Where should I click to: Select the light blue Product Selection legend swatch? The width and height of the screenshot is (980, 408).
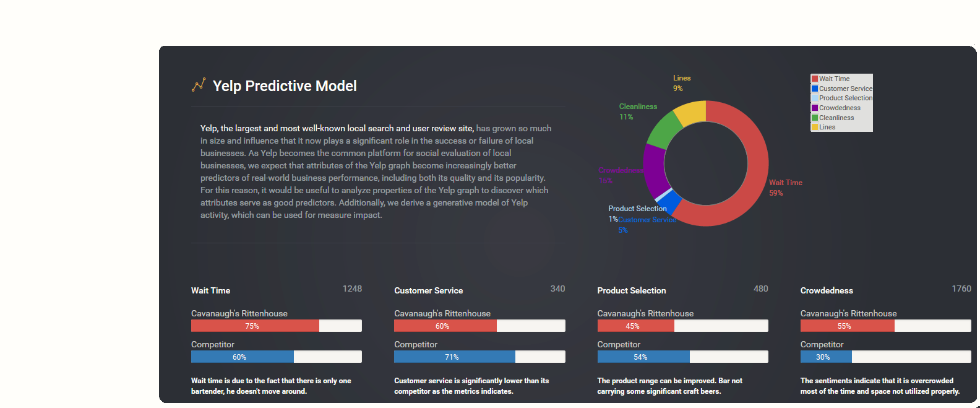[x=815, y=98]
